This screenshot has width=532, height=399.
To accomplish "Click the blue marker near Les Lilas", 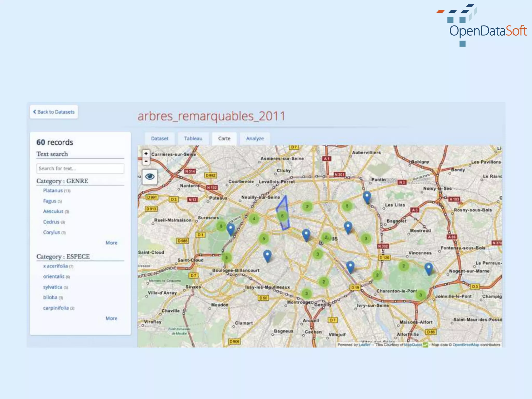I will (367, 197).
